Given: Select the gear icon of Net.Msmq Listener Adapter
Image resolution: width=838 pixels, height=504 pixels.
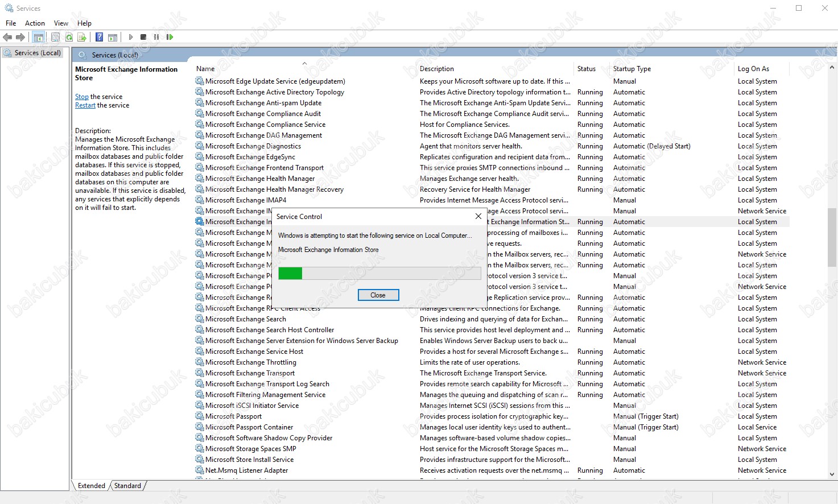Looking at the screenshot, I should tap(199, 470).
